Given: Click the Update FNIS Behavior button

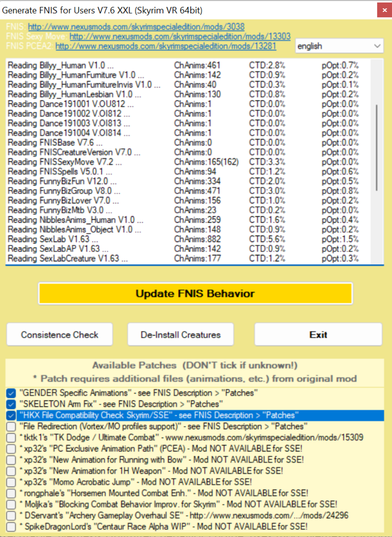Looking at the screenshot, I should (x=196, y=293).
